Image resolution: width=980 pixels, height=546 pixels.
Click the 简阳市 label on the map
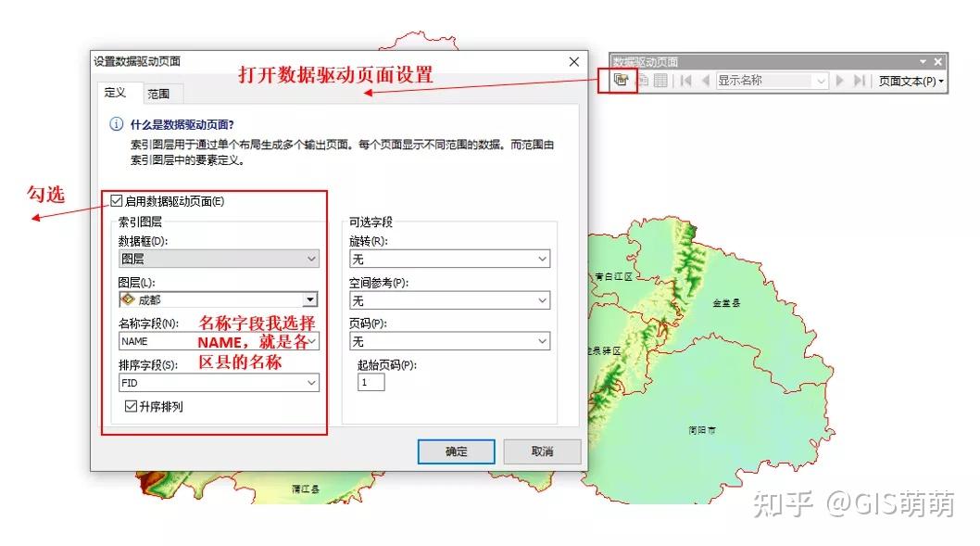pos(702,430)
